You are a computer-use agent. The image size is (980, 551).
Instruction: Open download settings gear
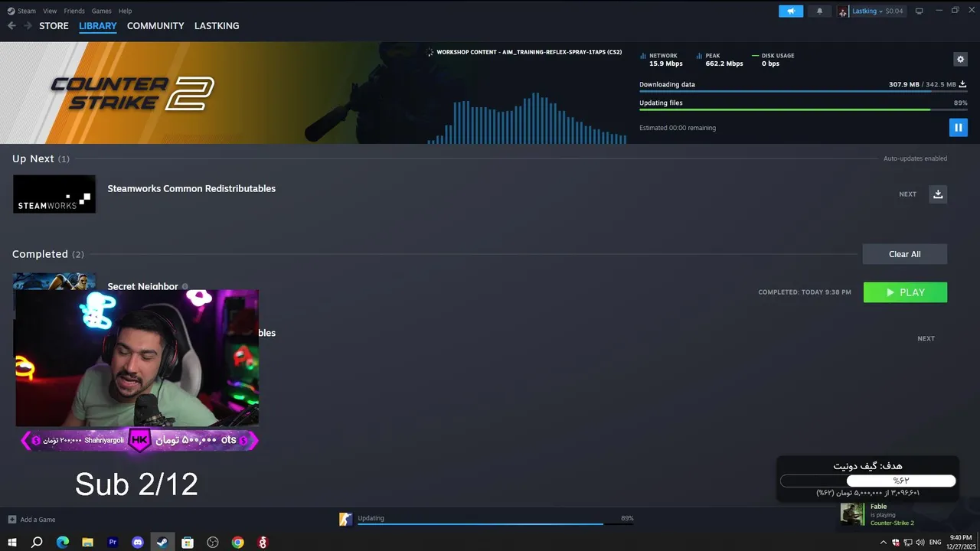[x=960, y=59]
